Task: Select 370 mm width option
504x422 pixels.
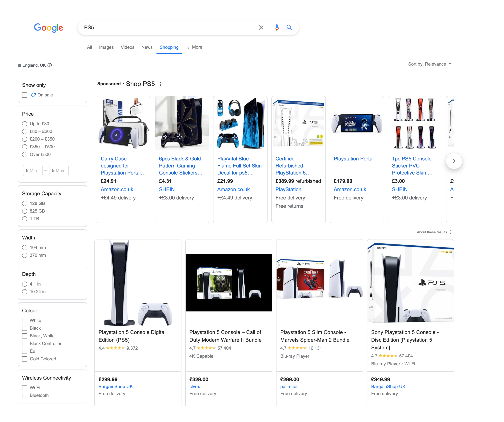Action: tap(25, 255)
